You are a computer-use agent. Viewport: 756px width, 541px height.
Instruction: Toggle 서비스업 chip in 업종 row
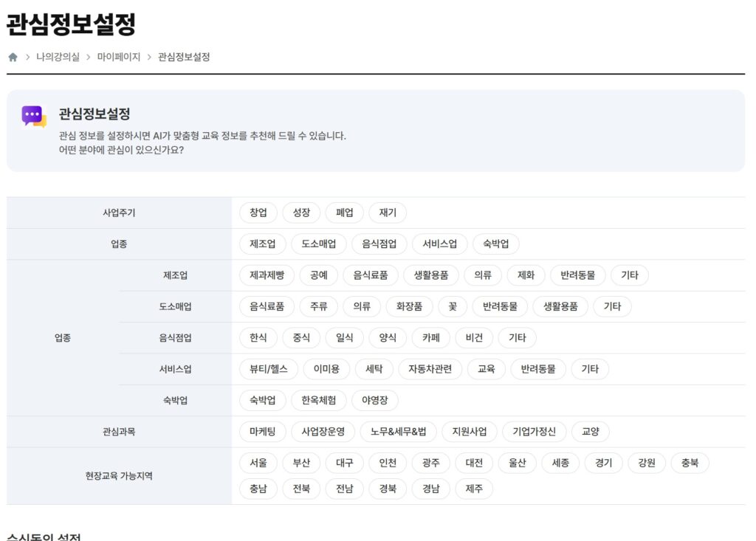[x=440, y=244]
